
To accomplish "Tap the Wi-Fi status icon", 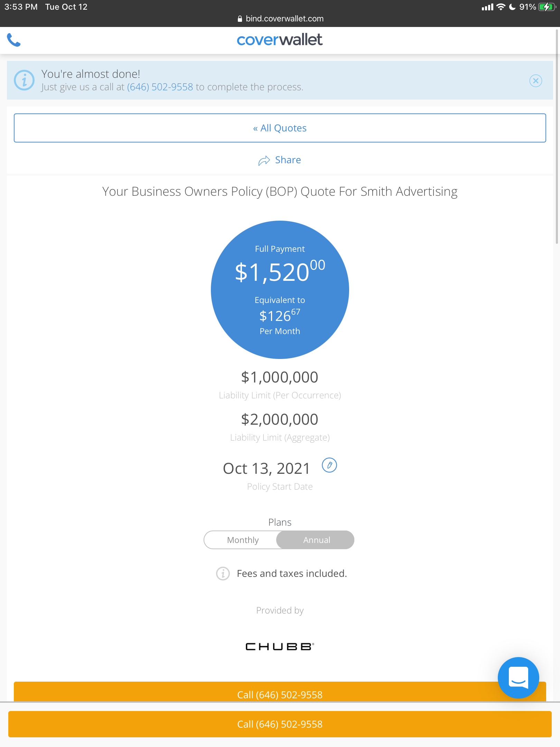I will 501,7.
